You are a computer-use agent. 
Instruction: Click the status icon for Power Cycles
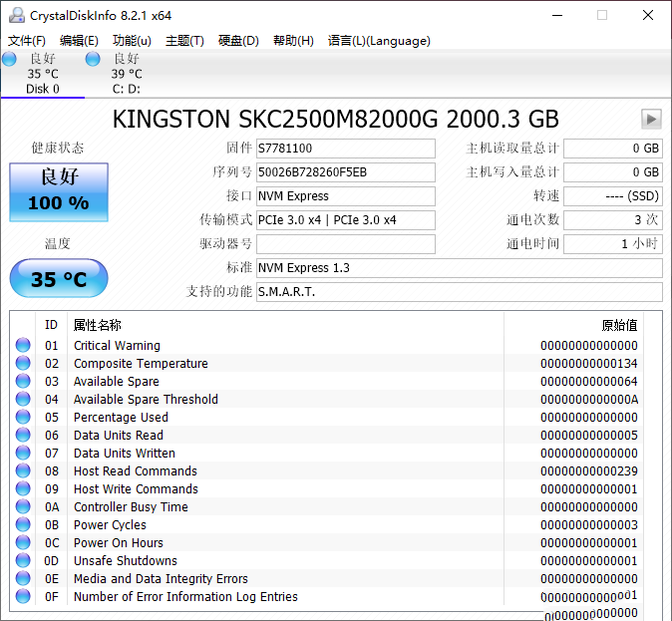[x=23, y=525]
